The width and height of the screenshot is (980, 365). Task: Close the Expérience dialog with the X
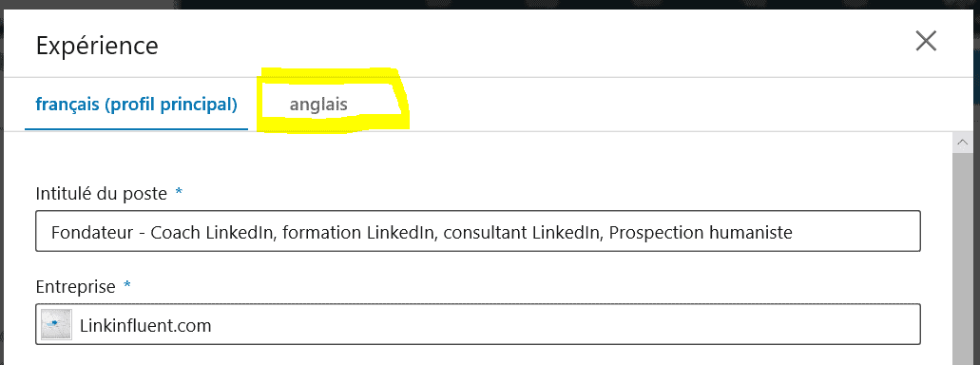(x=926, y=41)
